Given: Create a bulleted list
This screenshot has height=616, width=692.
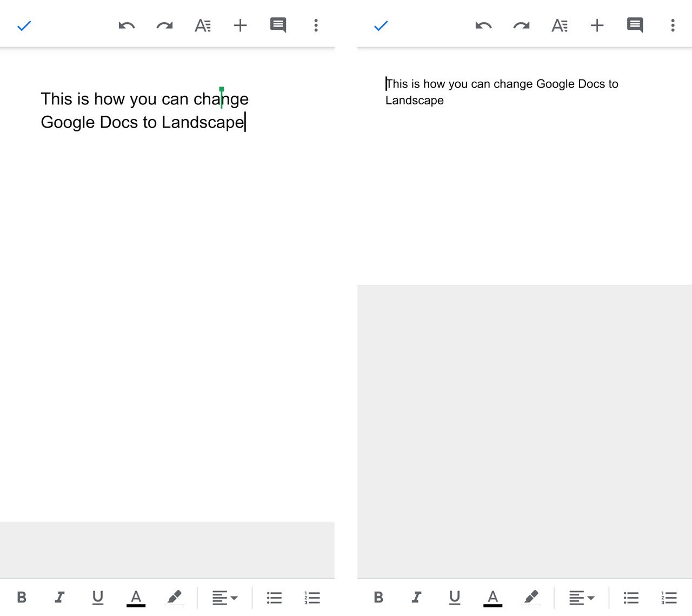Looking at the screenshot, I should coord(274,597).
